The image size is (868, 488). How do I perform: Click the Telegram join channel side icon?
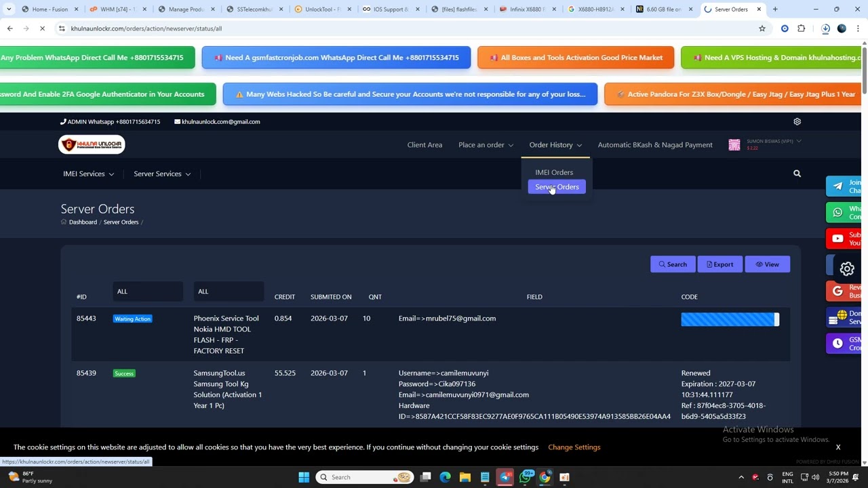(838, 186)
